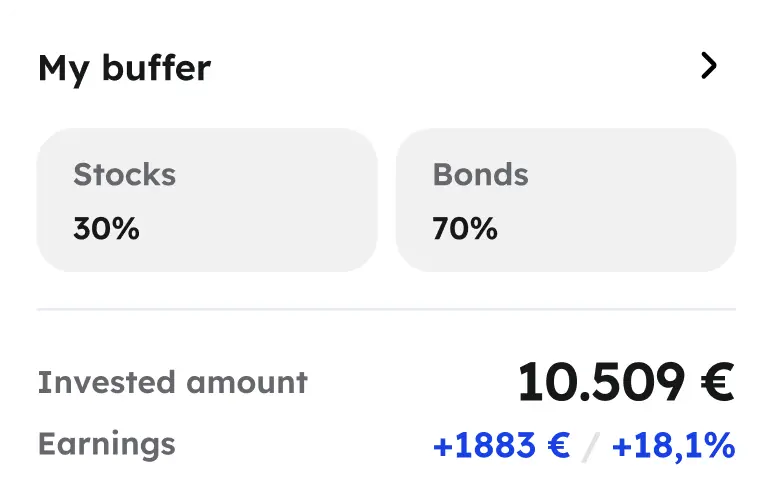
Task: Click the euro sign after +1883
Action: point(558,445)
